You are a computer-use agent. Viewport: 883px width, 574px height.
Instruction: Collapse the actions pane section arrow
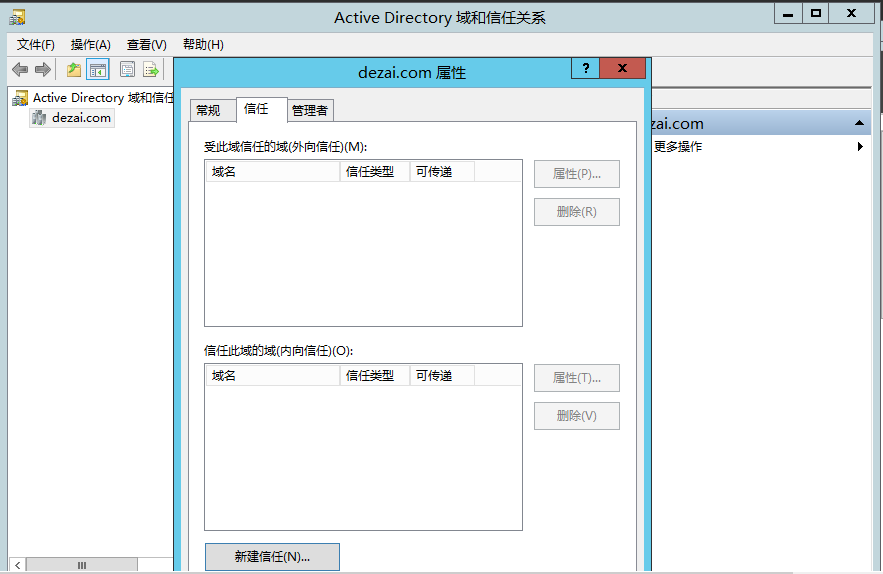pyautogui.click(x=859, y=123)
